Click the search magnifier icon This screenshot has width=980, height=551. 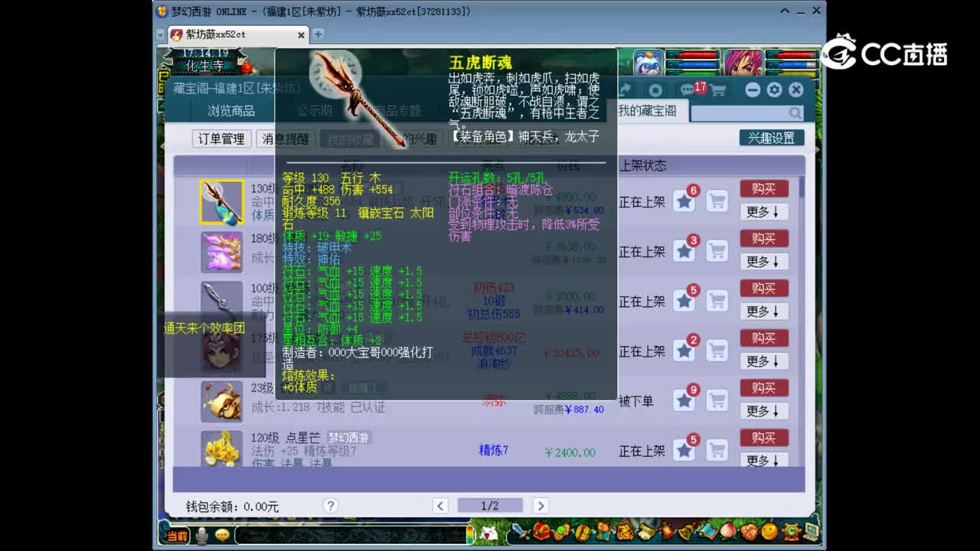coord(795,113)
